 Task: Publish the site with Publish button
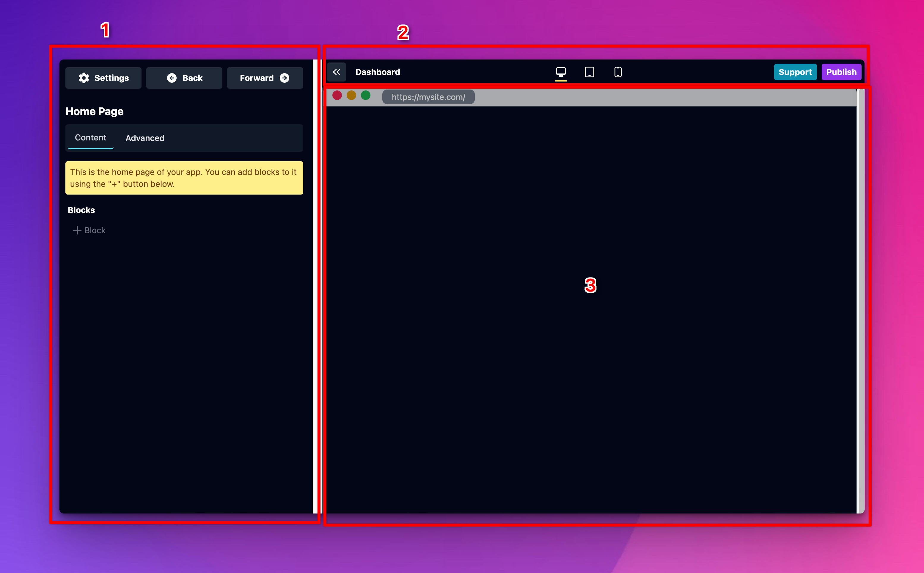point(841,72)
